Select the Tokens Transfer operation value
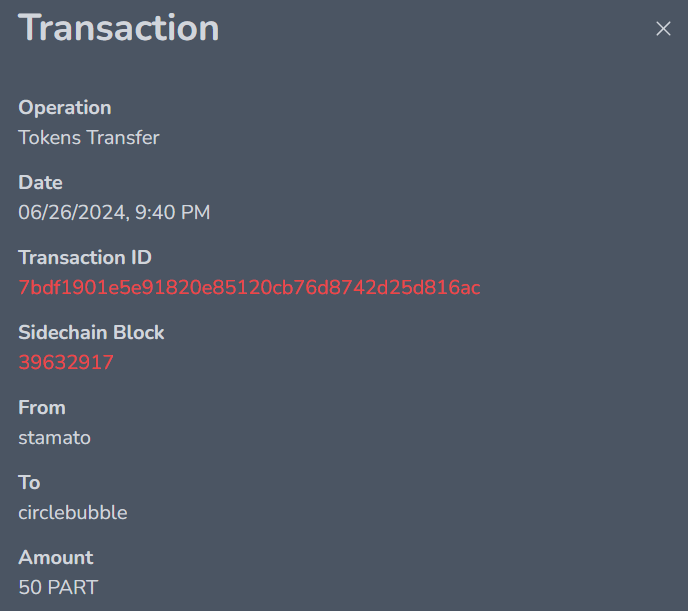This screenshot has height=611, width=688. 89,138
